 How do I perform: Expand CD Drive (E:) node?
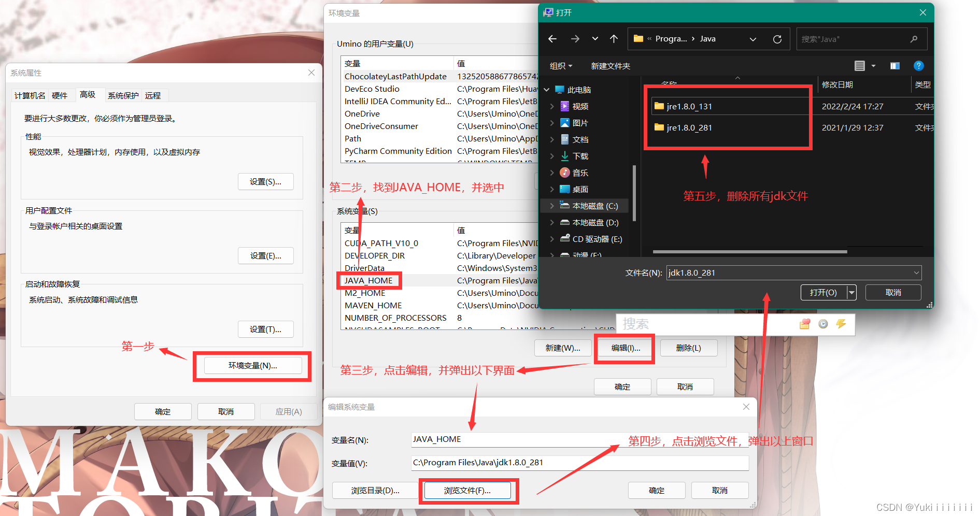coord(552,239)
